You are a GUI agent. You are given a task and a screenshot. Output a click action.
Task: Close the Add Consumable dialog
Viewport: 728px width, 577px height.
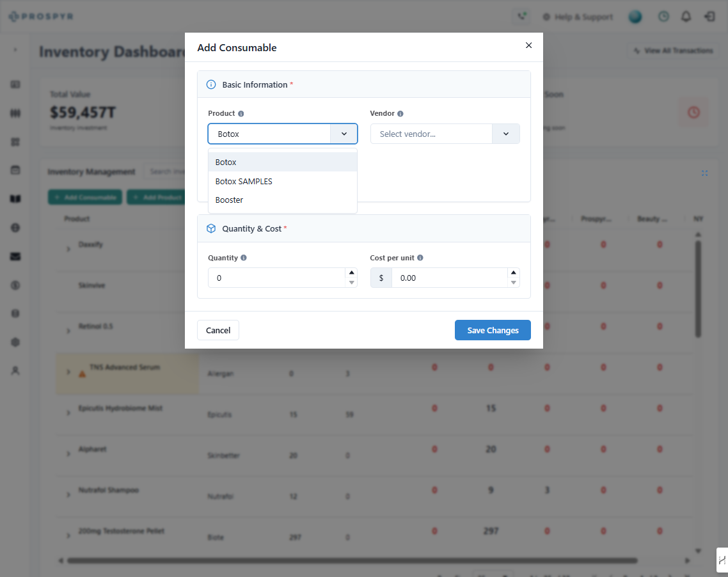click(x=528, y=45)
